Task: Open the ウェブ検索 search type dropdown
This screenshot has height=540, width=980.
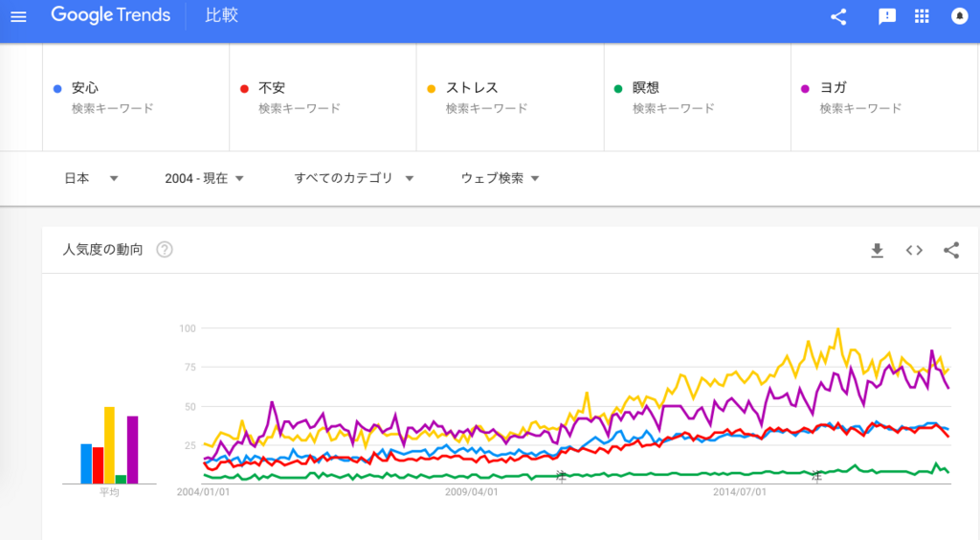Action: (500, 178)
